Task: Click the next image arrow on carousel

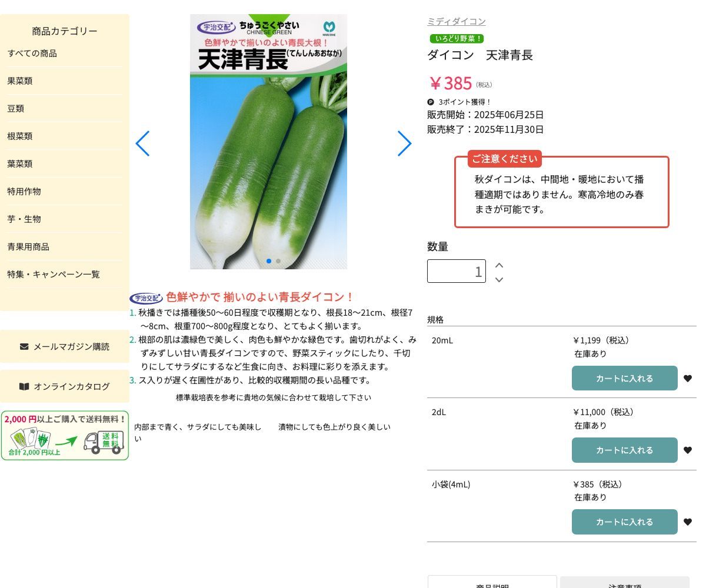Action: coord(404,143)
